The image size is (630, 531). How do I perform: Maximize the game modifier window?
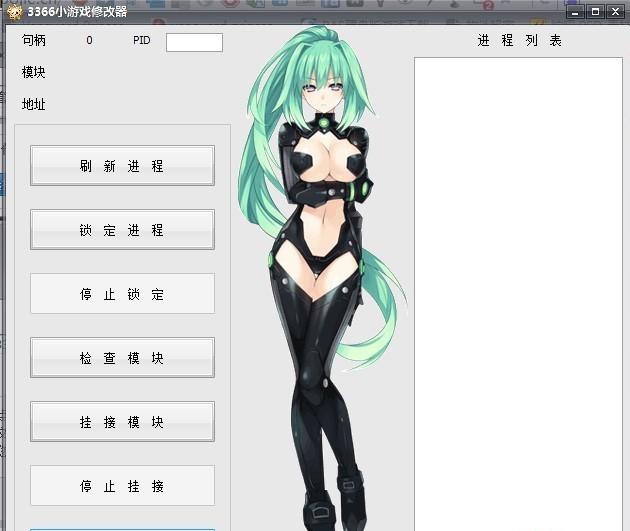[595, 12]
